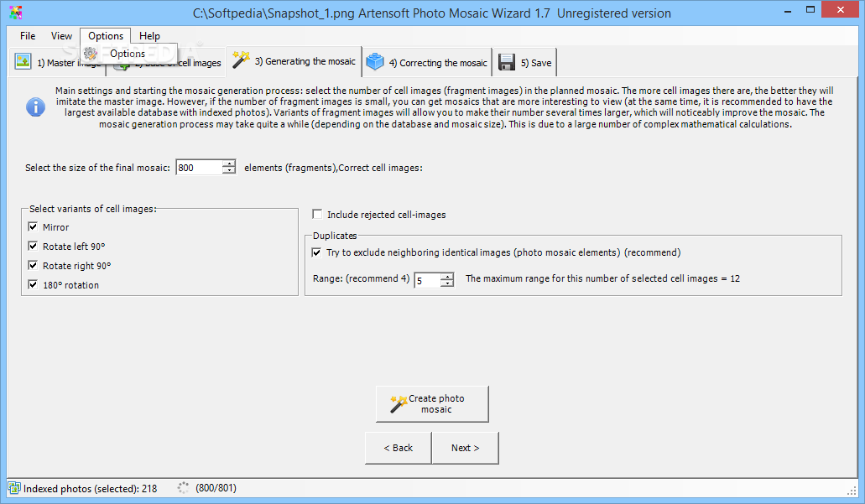The height and width of the screenshot is (504, 865).
Task: Click the floppy disk Save tab icon
Action: pos(507,62)
